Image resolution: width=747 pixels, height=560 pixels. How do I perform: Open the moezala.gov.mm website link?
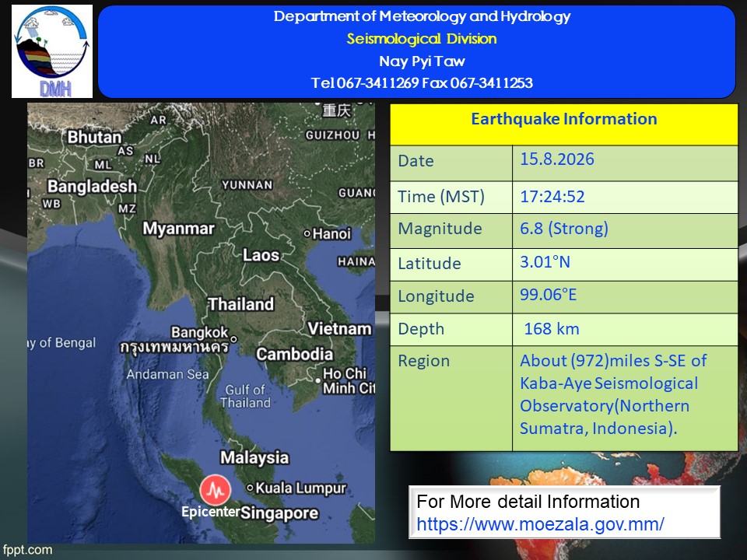point(540,524)
